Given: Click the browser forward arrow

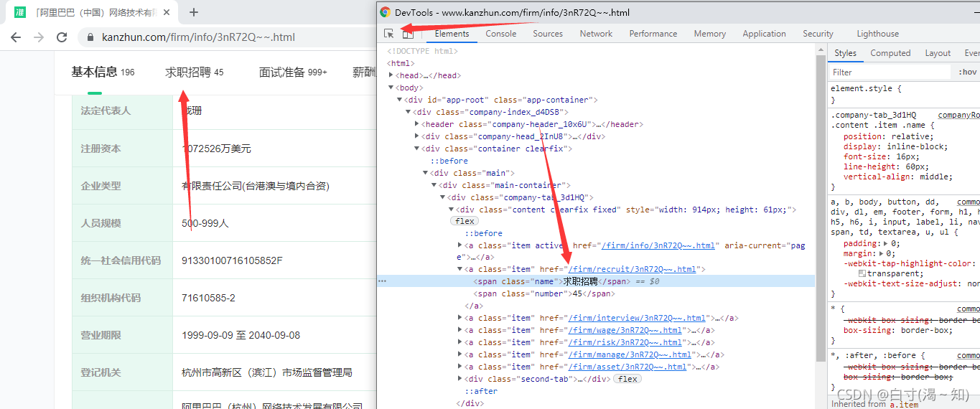Looking at the screenshot, I should tap(39, 37).
